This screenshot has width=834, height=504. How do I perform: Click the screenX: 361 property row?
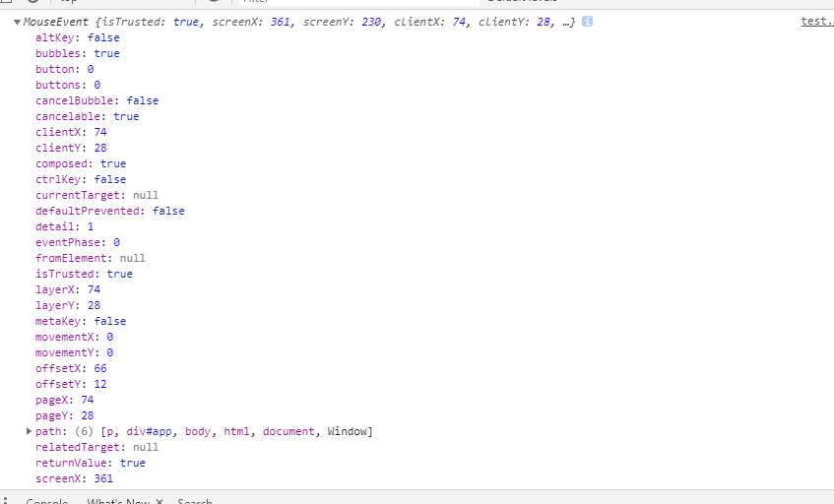pyautogui.click(x=75, y=478)
